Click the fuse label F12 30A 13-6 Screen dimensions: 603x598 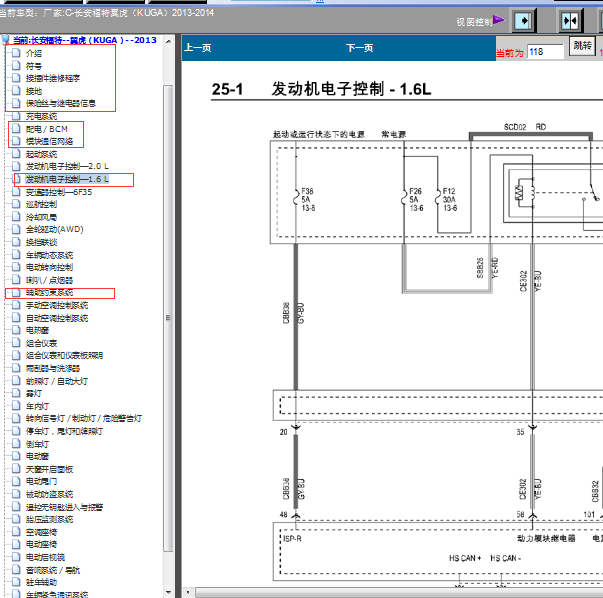(x=450, y=200)
